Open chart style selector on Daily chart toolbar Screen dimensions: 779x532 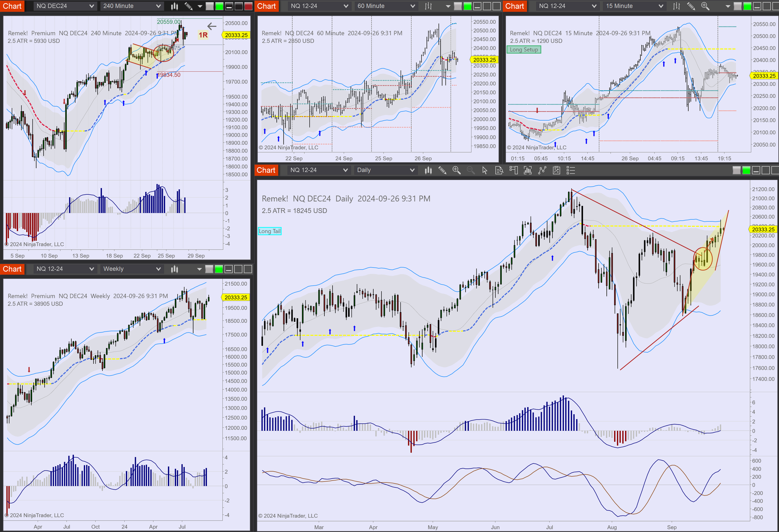click(x=428, y=170)
